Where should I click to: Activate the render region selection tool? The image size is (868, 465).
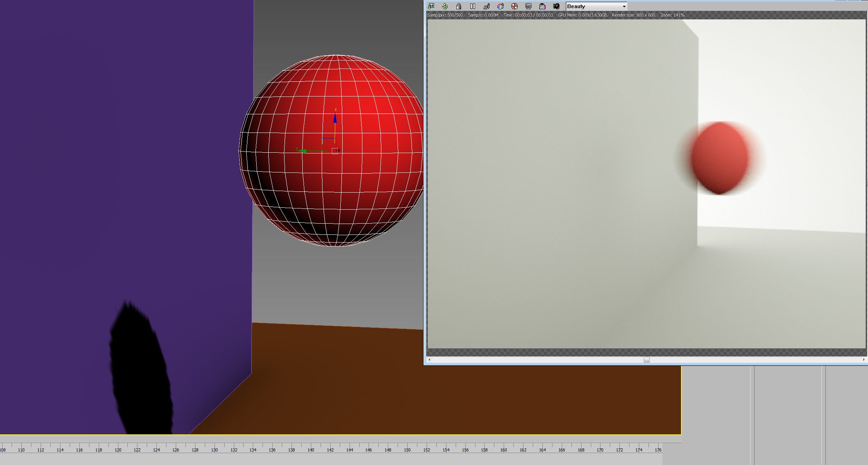pyautogui.click(x=515, y=6)
